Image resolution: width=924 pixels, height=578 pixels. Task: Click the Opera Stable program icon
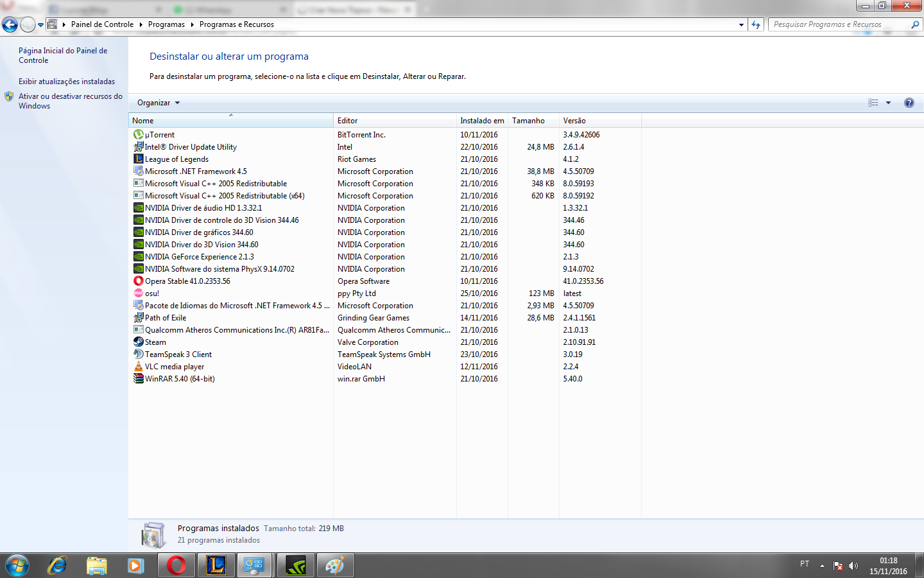click(x=139, y=281)
